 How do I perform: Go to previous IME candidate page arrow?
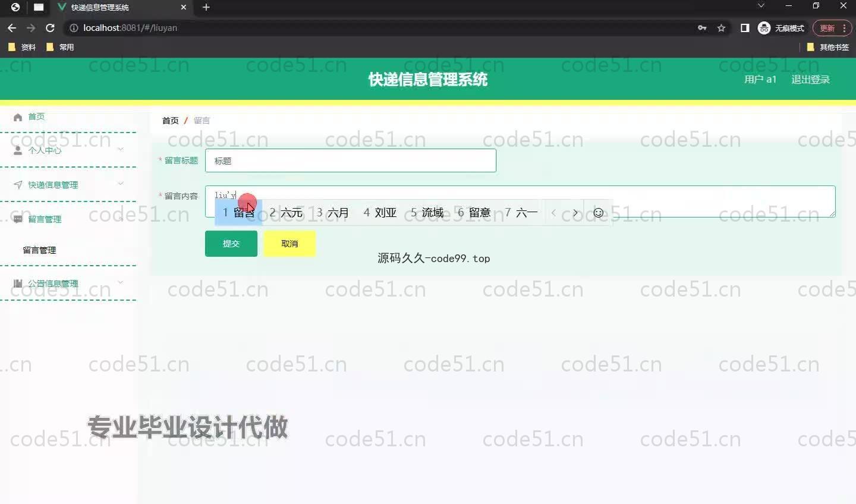click(554, 213)
